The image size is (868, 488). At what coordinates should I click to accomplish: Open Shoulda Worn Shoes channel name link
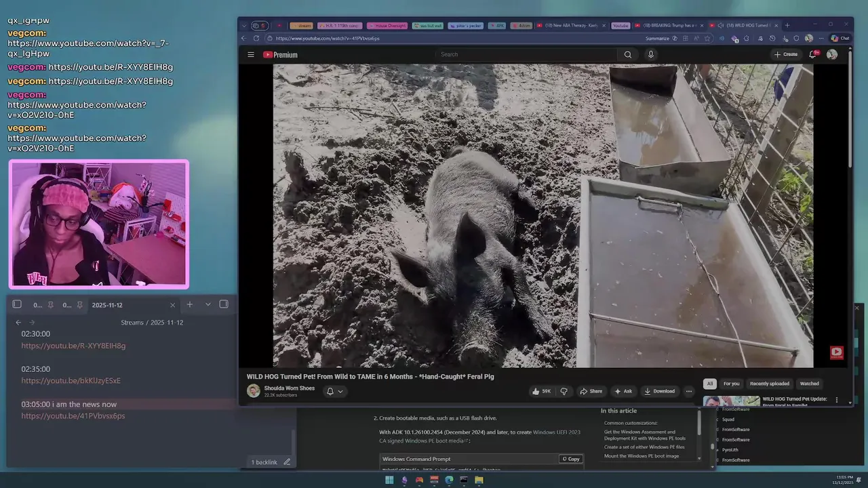click(290, 388)
